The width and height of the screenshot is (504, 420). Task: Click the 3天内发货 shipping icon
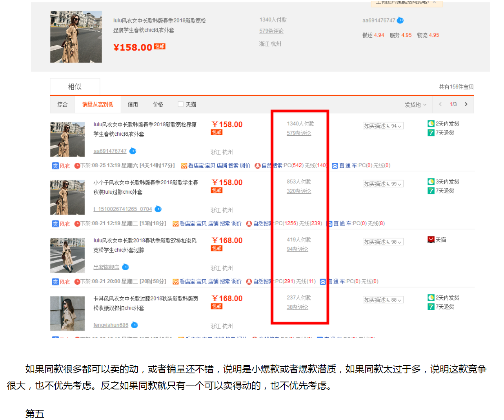tap(431, 182)
